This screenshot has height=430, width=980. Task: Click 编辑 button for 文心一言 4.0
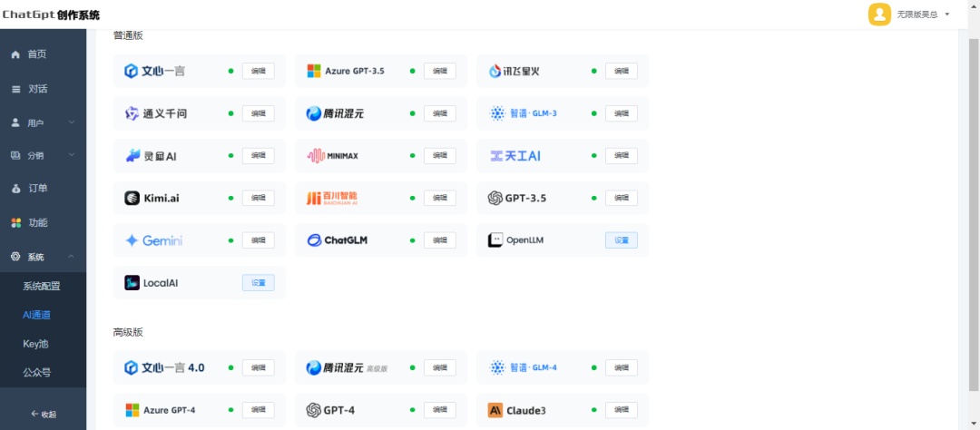pos(258,367)
